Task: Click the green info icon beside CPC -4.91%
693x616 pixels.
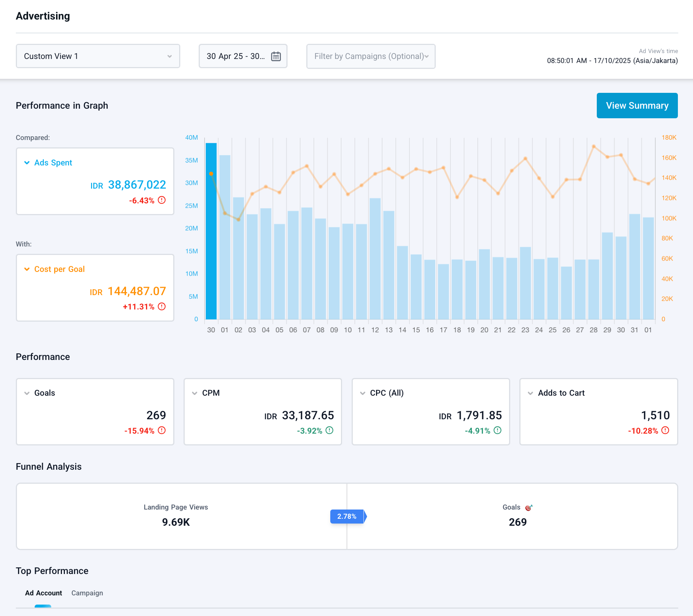Action: pyautogui.click(x=497, y=430)
